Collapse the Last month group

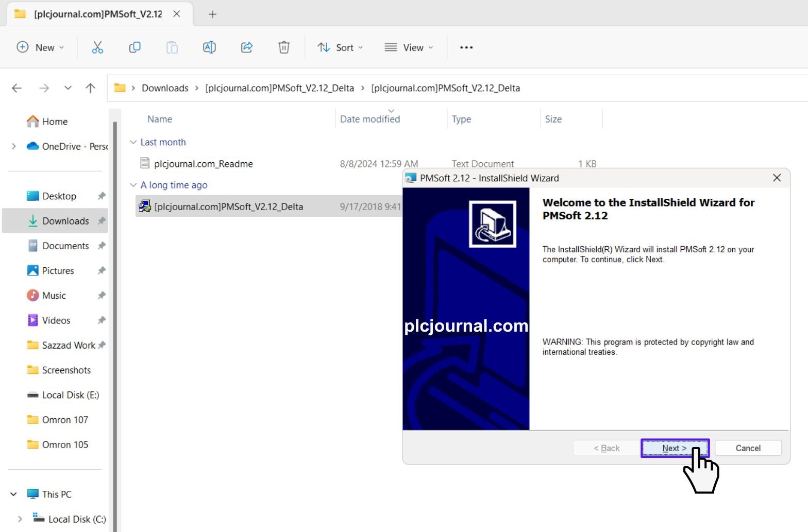[x=133, y=142]
